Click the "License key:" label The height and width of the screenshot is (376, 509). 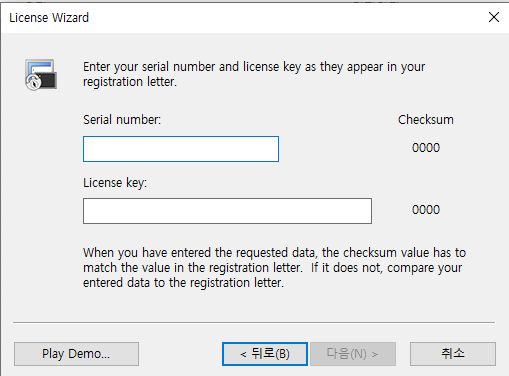tap(115, 183)
